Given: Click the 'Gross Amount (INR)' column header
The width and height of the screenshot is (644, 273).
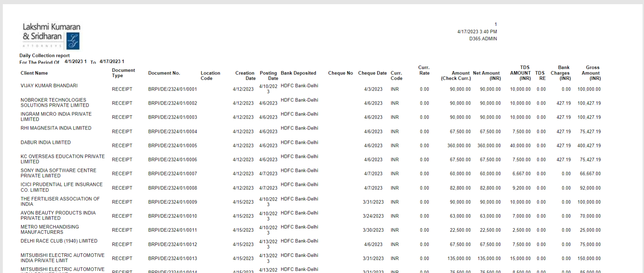Looking at the screenshot, I should 591,73.
